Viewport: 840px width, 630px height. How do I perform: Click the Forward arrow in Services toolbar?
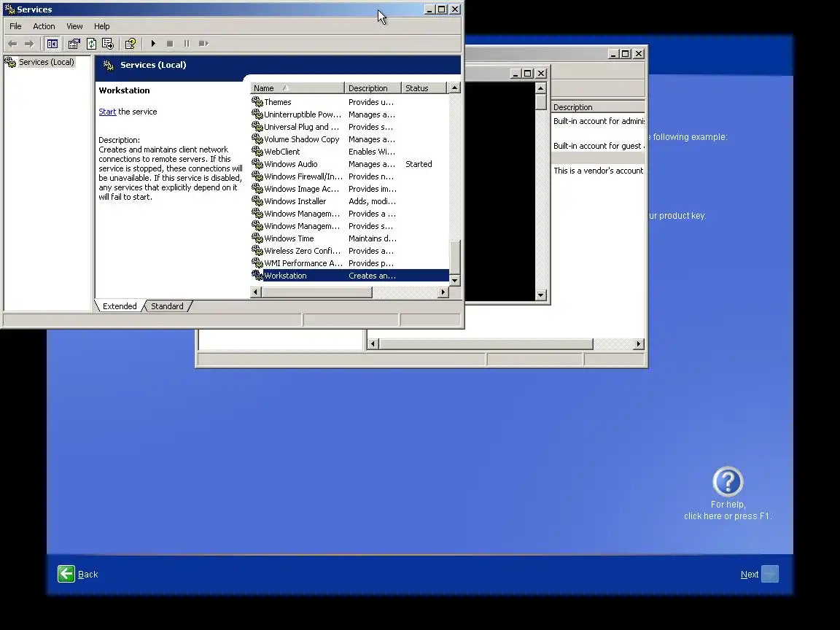[29, 44]
